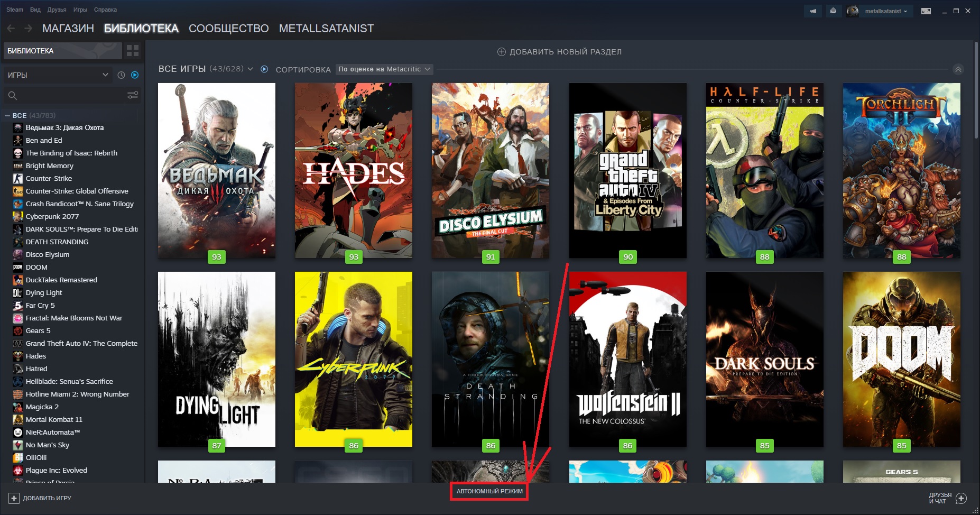Click the add game plus icon

click(x=14, y=498)
